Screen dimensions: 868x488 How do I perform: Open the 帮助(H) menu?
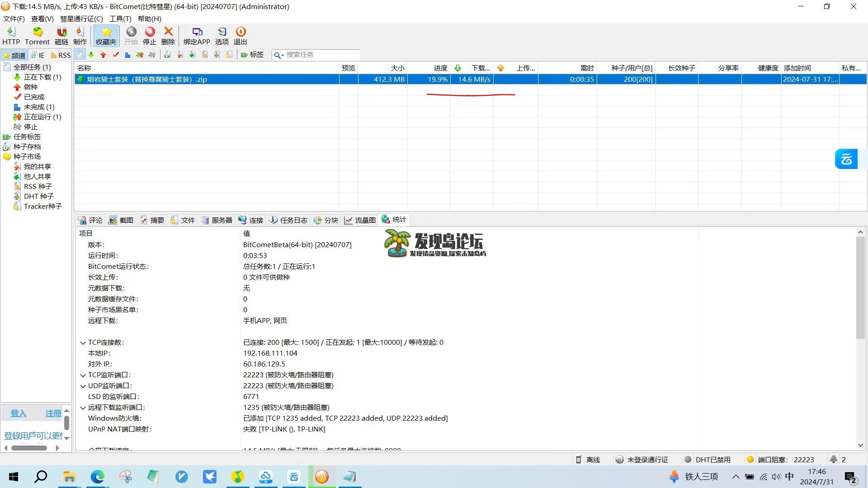[x=149, y=19]
